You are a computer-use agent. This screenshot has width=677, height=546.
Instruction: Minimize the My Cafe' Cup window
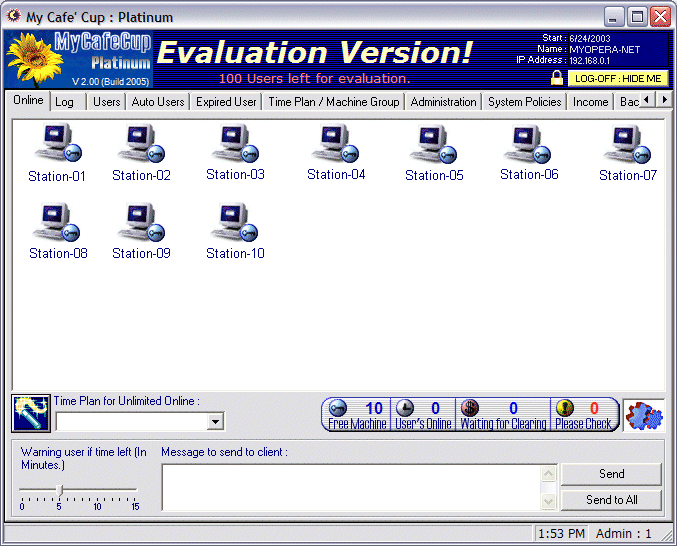coord(613,17)
